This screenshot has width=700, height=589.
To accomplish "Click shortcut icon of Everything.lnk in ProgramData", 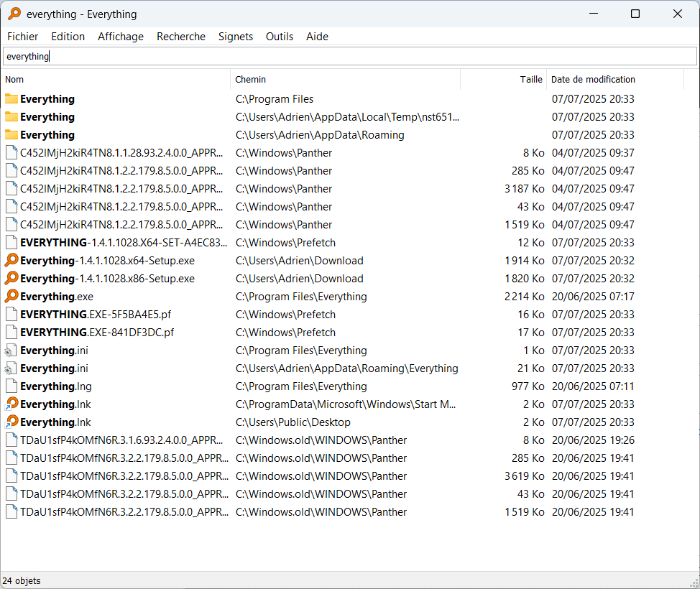I will (11, 404).
